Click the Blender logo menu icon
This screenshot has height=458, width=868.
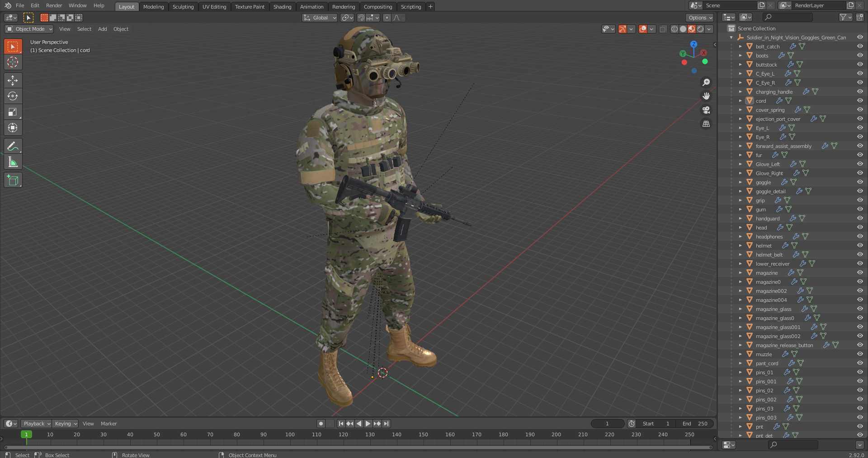(x=8, y=5)
